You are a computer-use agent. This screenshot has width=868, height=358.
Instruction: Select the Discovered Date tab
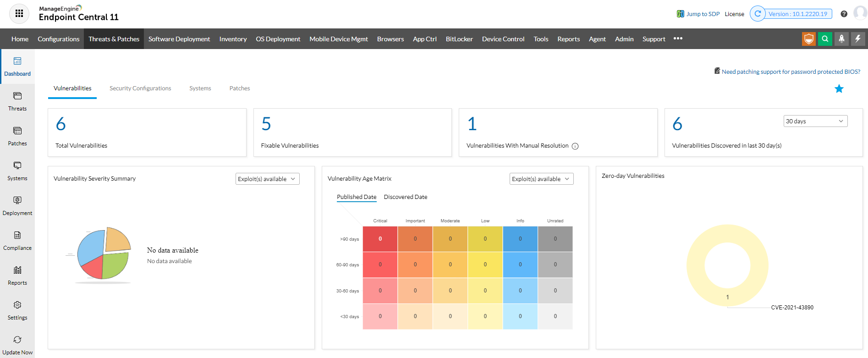click(406, 197)
